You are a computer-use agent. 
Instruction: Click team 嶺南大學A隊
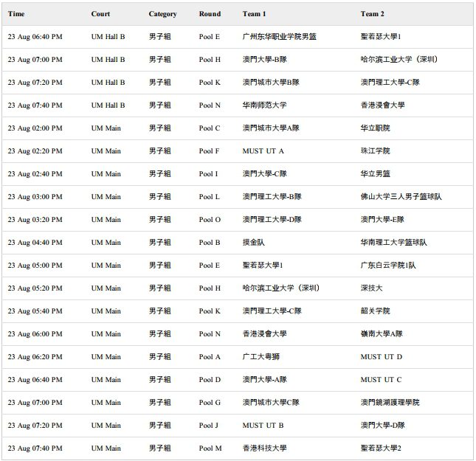[x=382, y=334]
